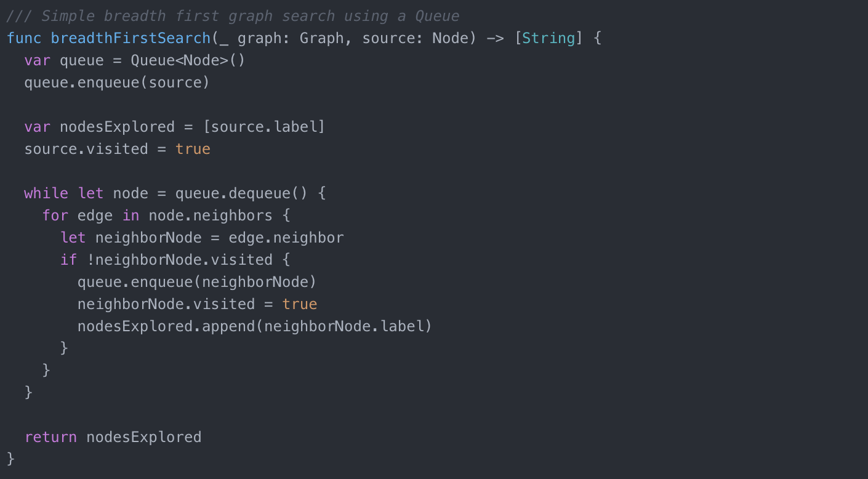The image size is (868, 479).
Task: Click the nodesExplored variable declaration
Action: pos(117,127)
